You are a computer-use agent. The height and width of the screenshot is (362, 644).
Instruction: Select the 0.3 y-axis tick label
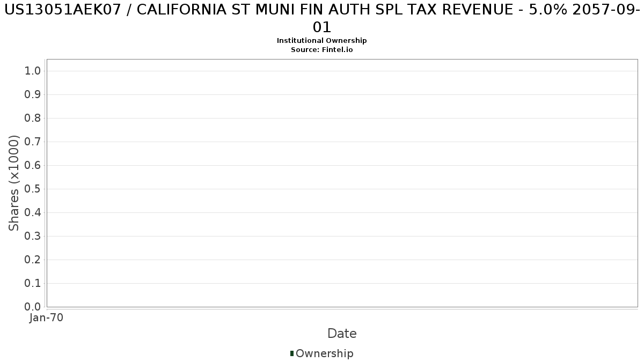pyautogui.click(x=33, y=236)
